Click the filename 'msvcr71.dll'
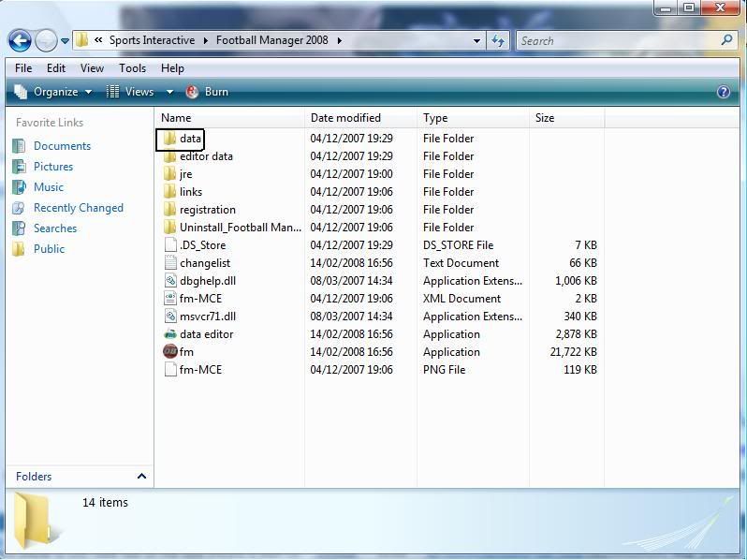The image size is (747, 560). pyautogui.click(x=208, y=317)
